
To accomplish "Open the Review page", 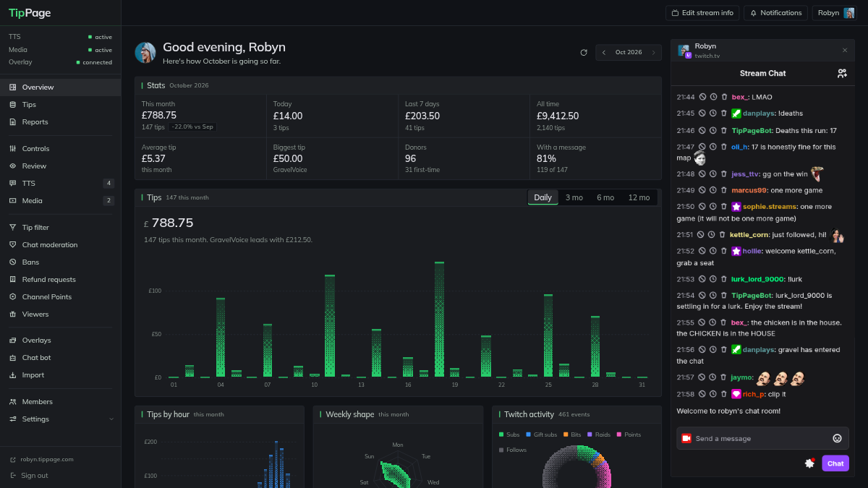I will pyautogui.click(x=60, y=166).
